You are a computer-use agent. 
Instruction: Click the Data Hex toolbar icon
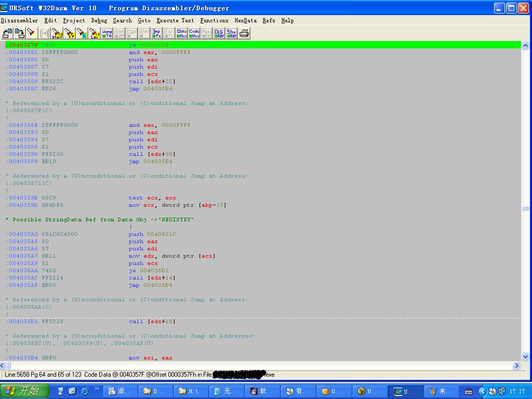click(181, 33)
